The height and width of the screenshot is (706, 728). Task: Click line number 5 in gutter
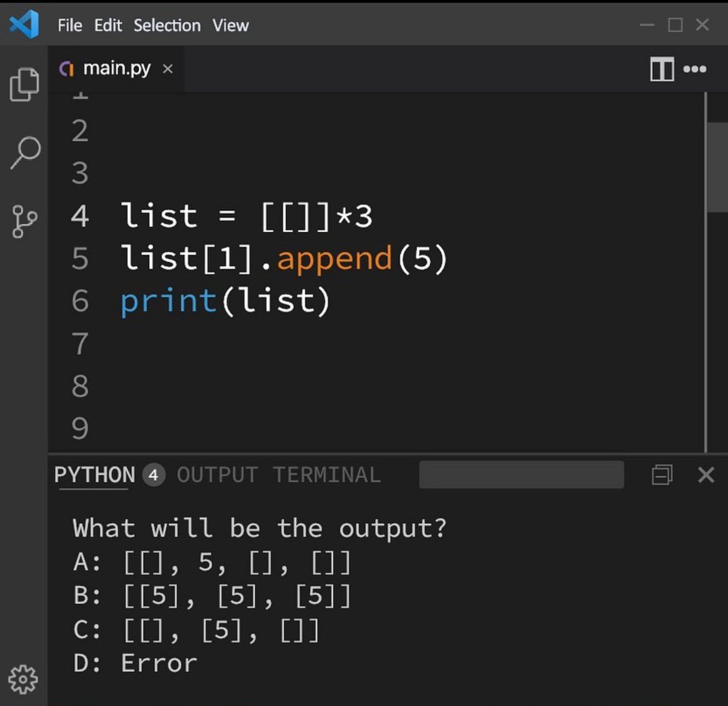point(79,259)
